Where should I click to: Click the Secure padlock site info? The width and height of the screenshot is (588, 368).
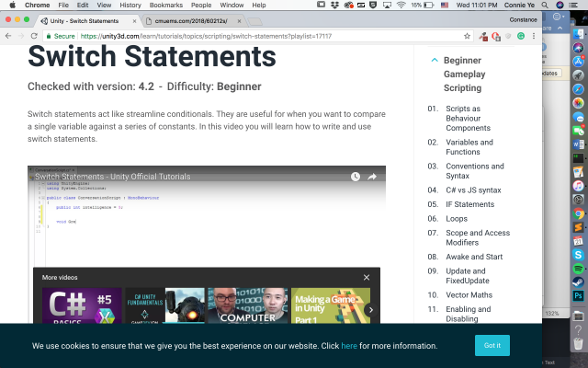pos(60,36)
